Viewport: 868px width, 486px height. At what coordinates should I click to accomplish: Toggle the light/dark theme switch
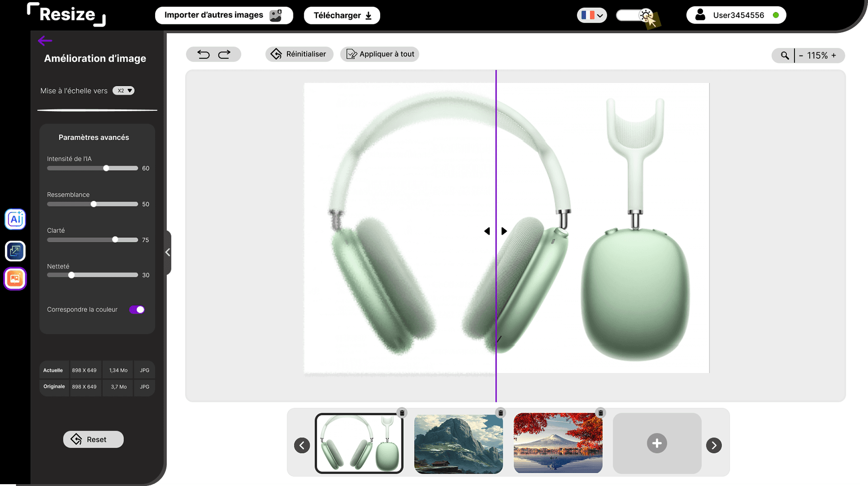[636, 15]
